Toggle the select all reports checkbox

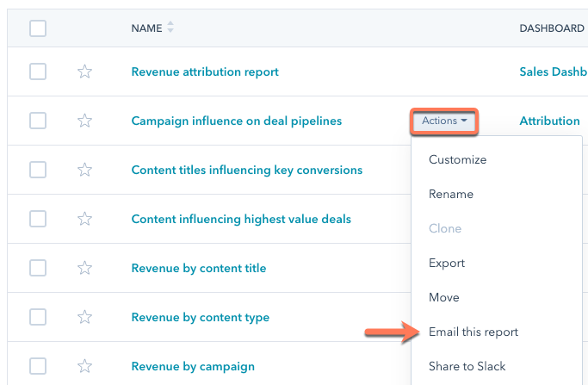pos(38,28)
